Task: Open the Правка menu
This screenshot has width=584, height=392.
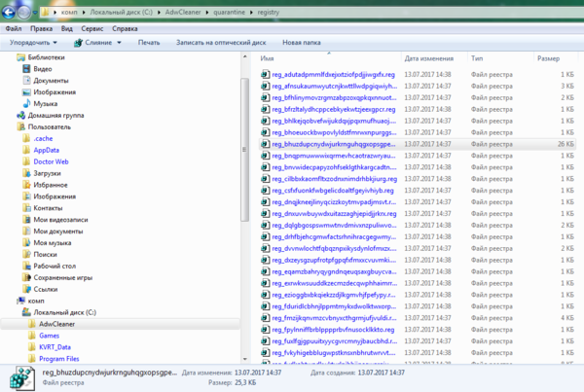Action: point(41,28)
